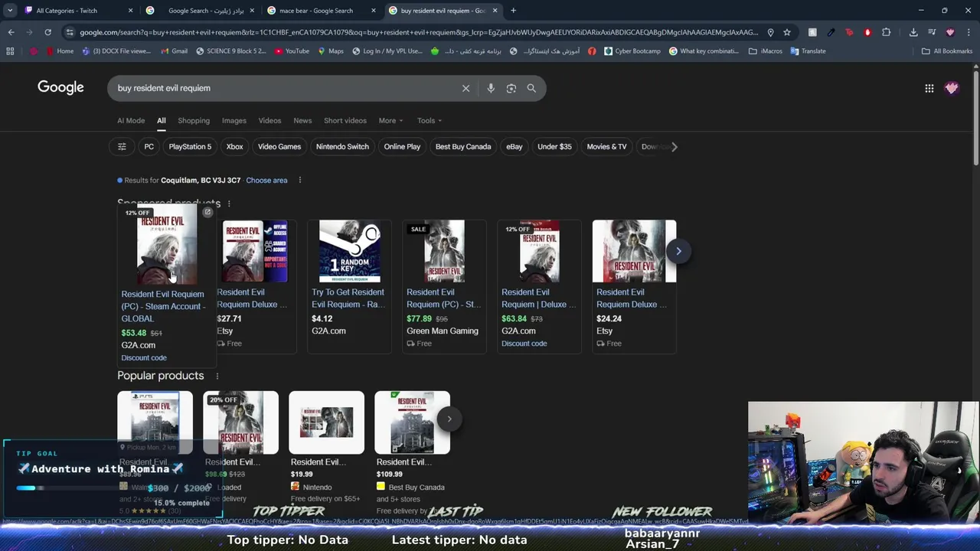
Task: Start voice search with microphone icon
Action: 491,88
